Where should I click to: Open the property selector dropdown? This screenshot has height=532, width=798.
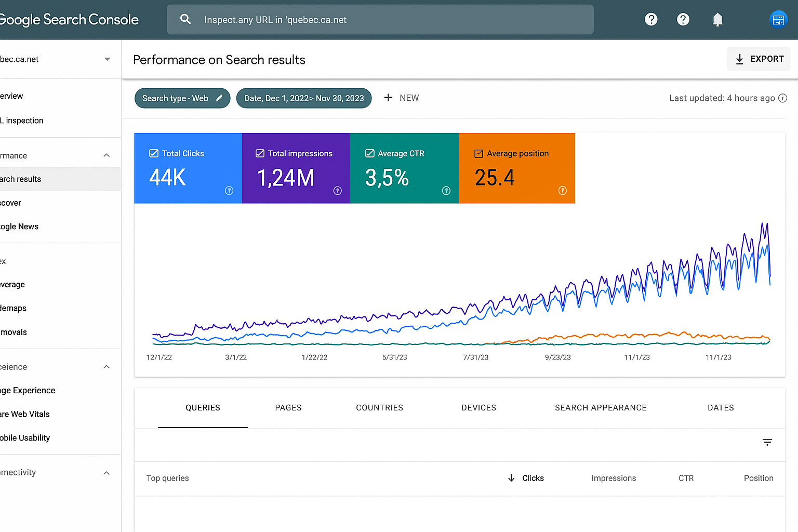click(x=107, y=59)
